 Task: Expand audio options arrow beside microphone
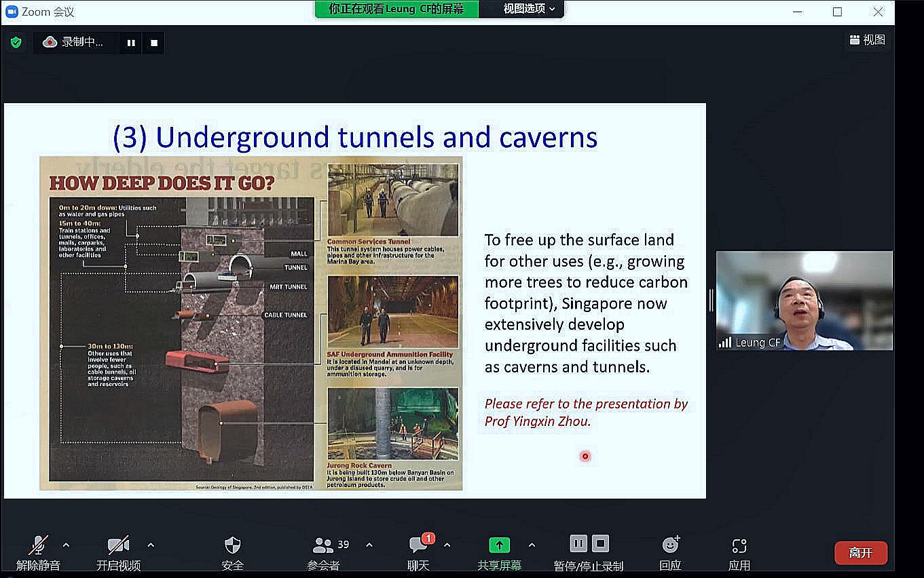(x=66, y=545)
